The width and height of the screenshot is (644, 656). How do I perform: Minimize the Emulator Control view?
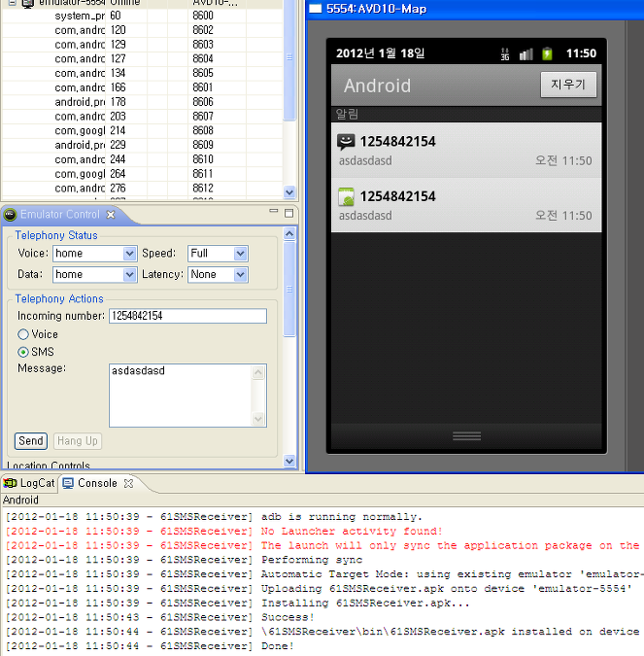point(274,211)
